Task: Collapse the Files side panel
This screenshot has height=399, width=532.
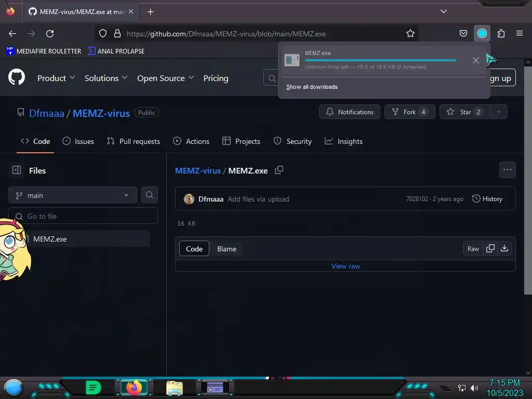Action: (17, 170)
